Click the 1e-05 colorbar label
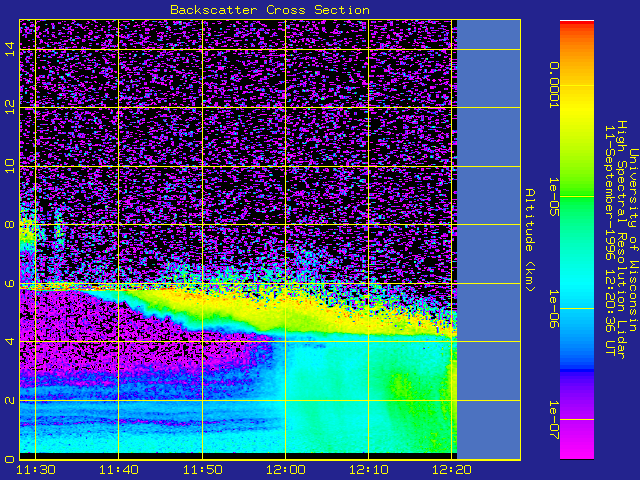Viewport: 640px width, 480px height. pos(553,197)
